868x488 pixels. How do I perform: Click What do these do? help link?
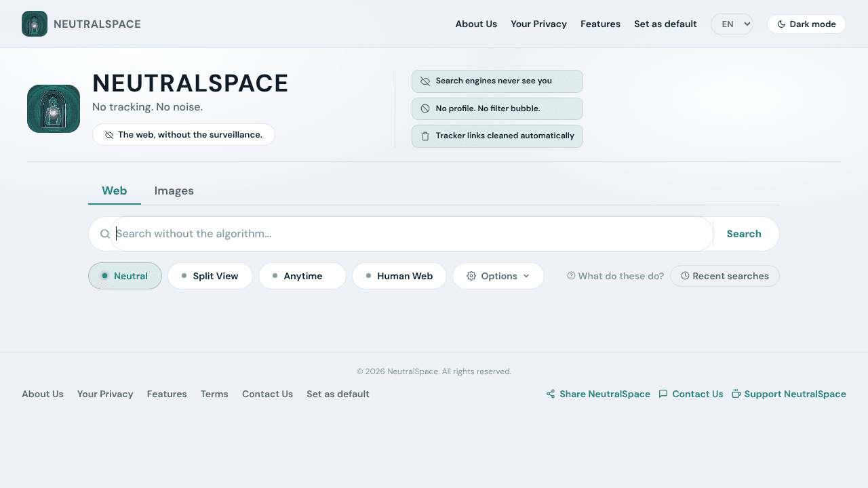616,276
